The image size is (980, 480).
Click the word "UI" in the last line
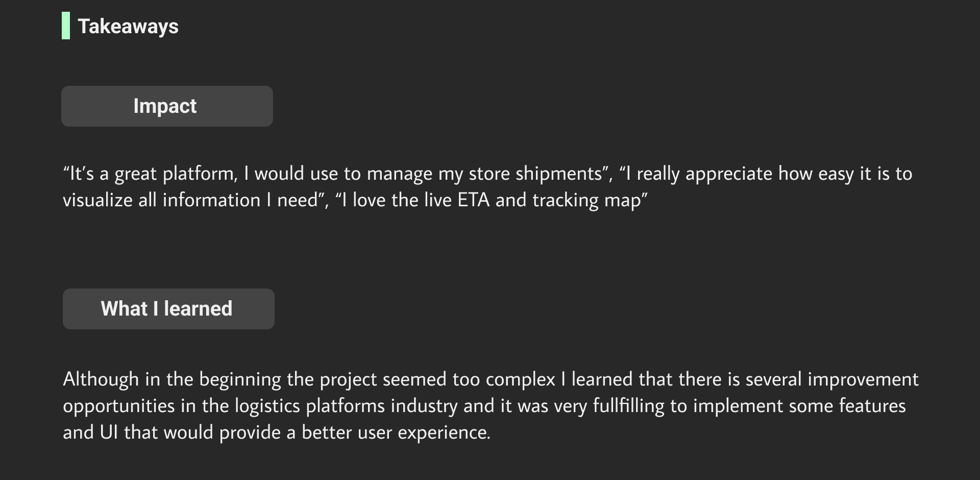109,433
